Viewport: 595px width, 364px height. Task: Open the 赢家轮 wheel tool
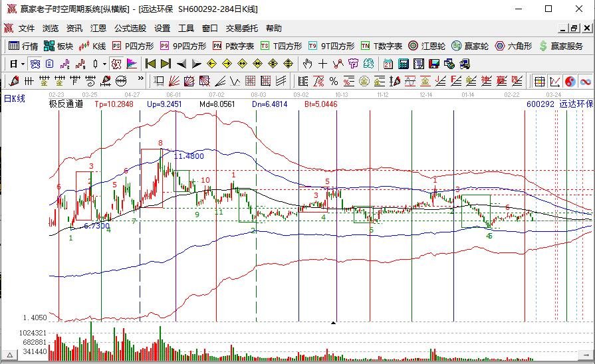coord(470,46)
